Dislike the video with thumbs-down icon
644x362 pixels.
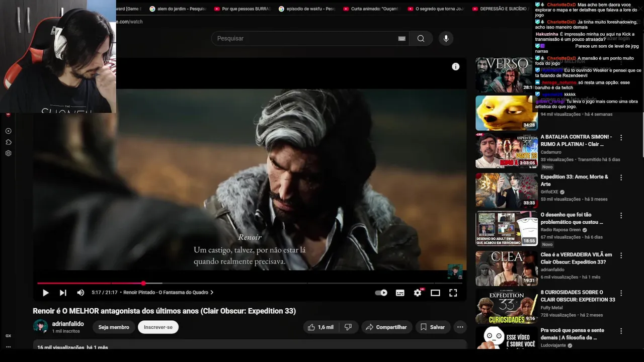[348, 327]
